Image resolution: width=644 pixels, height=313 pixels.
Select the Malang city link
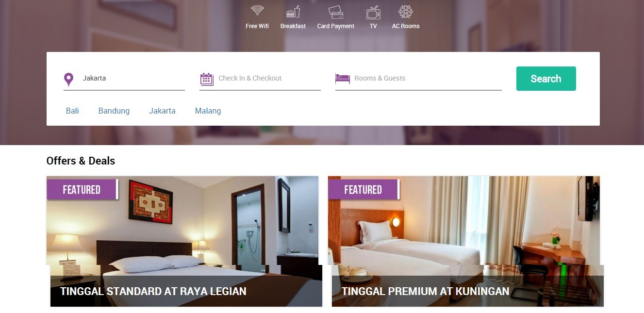(208, 111)
